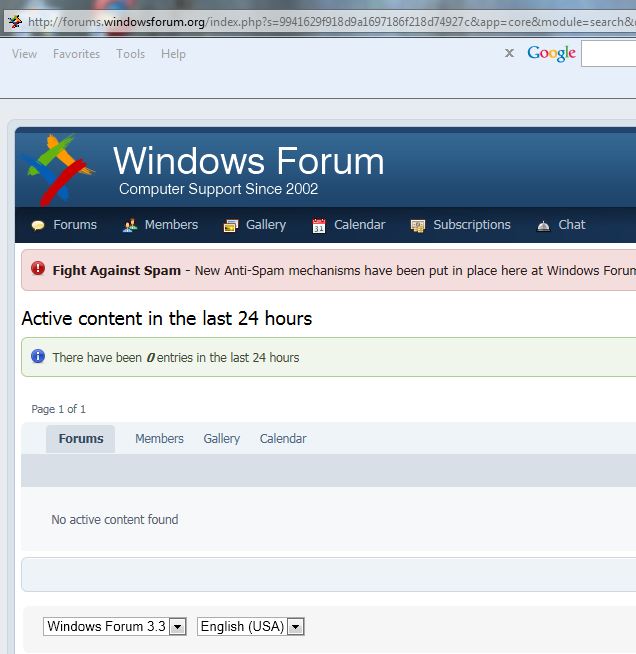636x654 pixels.
Task: Switch to the Members results tab
Action: pos(159,439)
